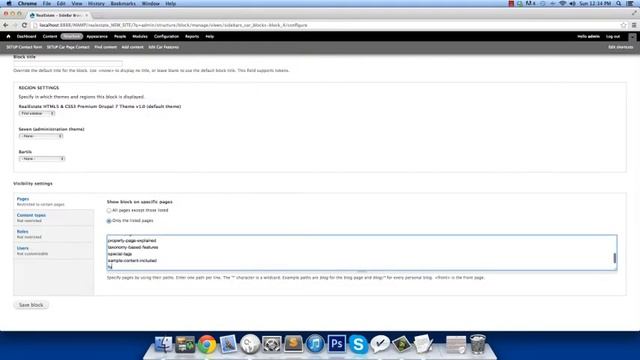
Task: Click inside the listed pages textarea
Action: click(x=362, y=252)
